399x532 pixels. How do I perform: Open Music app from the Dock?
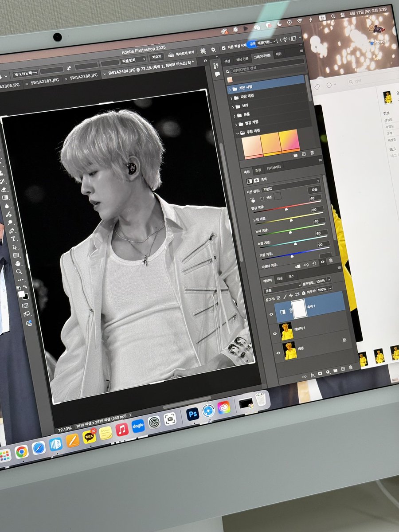(122, 429)
